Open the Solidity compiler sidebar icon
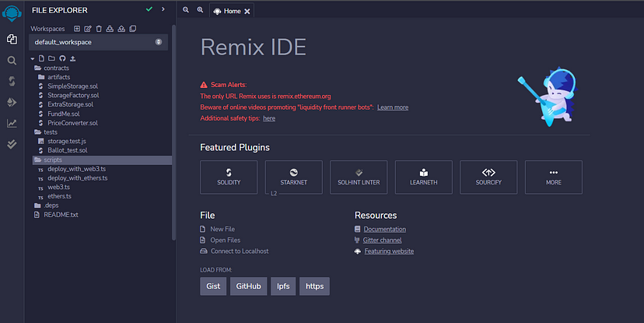The height and width of the screenshot is (323, 644). (x=12, y=81)
